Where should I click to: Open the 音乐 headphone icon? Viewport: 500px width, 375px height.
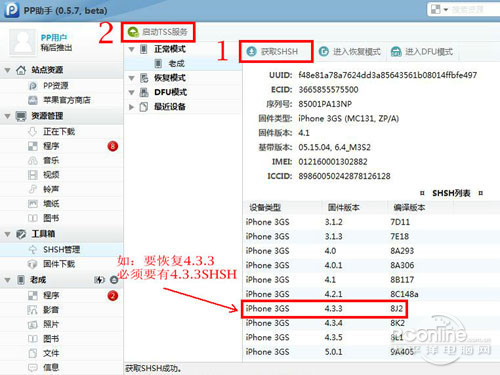pos(33,161)
